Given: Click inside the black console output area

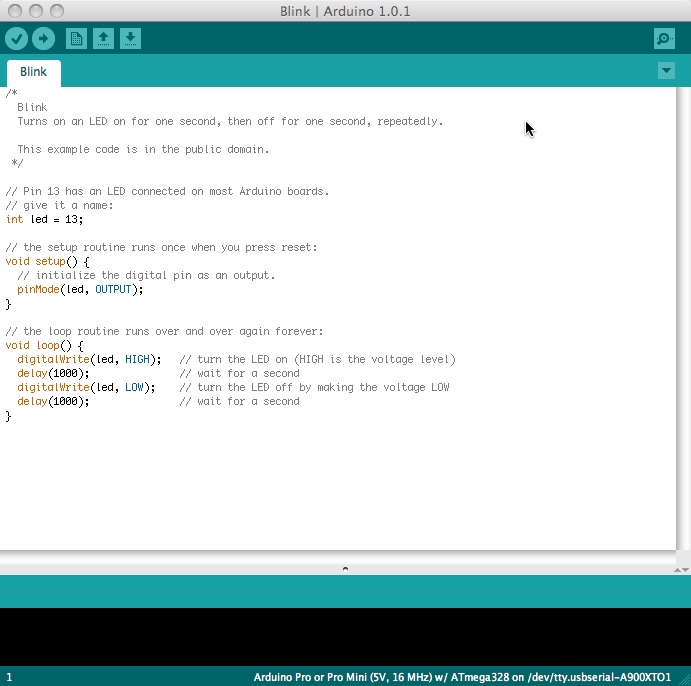Looking at the screenshot, I should click(345, 636).
